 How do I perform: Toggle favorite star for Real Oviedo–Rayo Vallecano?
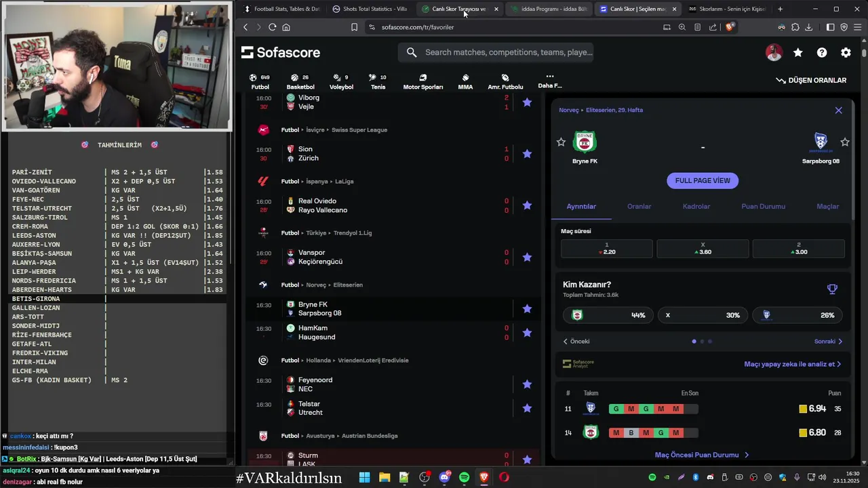tap(527, 205)
